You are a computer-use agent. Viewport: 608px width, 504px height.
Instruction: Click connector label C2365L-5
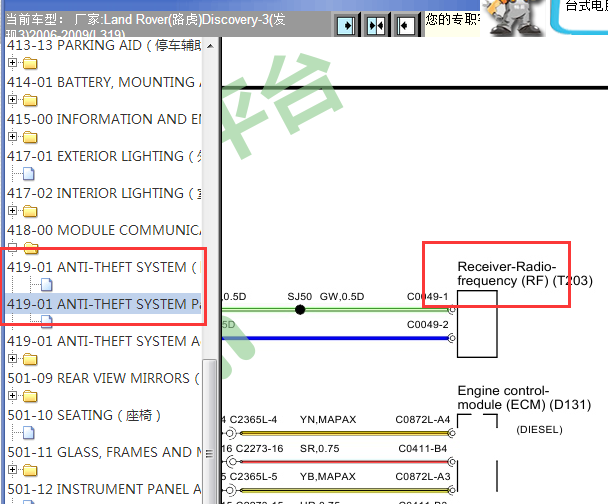click(253, 476)
